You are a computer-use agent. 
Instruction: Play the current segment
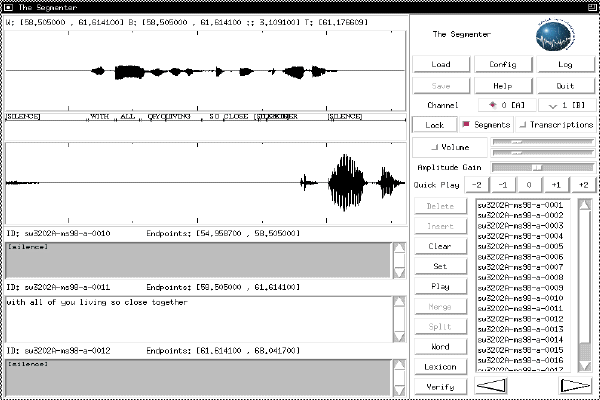[440, 286]
